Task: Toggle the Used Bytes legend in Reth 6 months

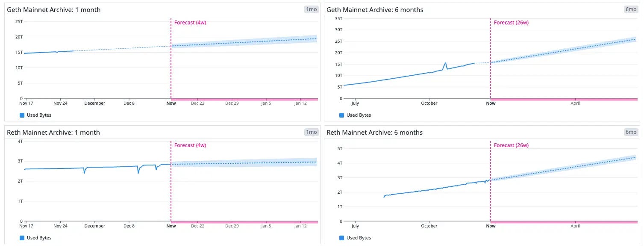Action: tap(355, 238)
